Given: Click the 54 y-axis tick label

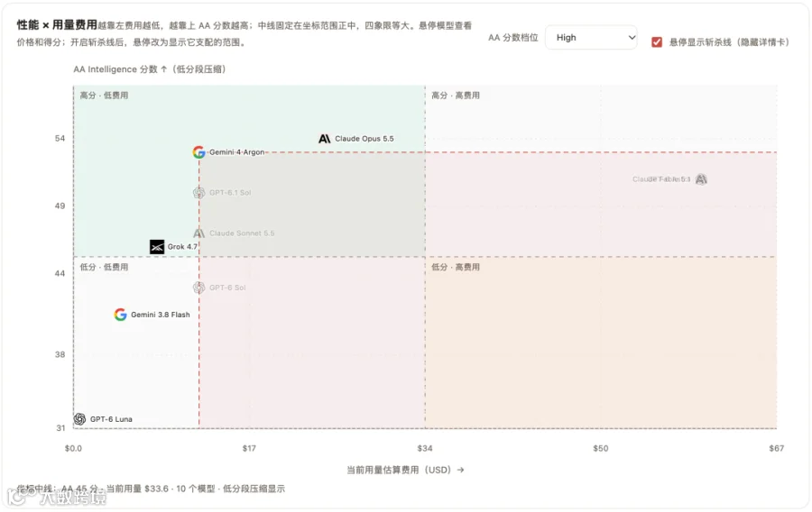Looking at the screenshot, I should pyautogui.click(x=60, y=138).
